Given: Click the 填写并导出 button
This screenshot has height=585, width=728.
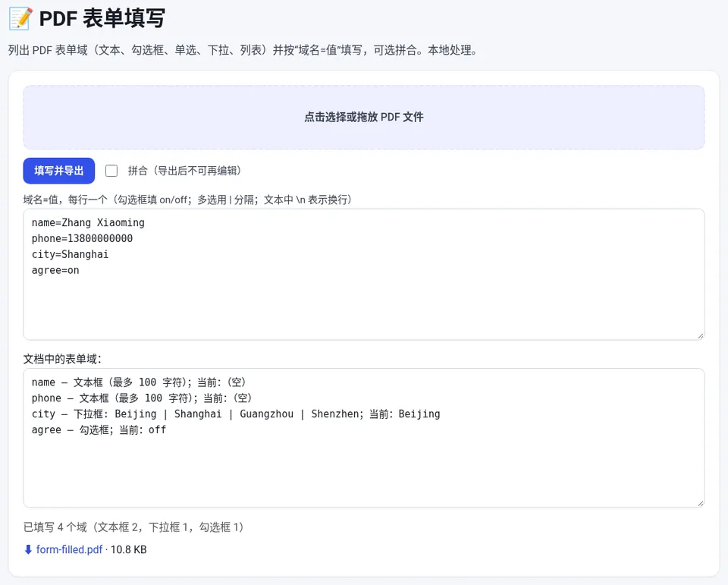Looking at the screenshot, I should tap(59, 171).
